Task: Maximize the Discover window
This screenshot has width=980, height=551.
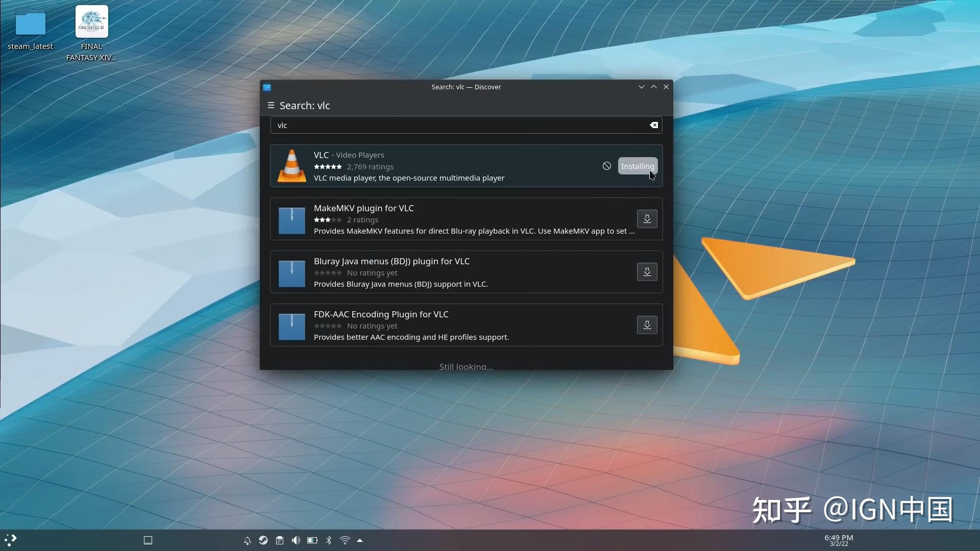Action: pos(654,87)
